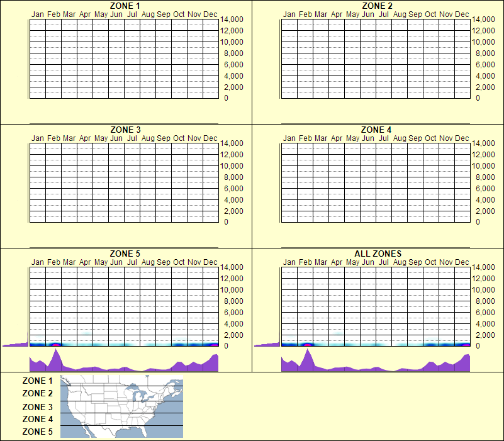Viewport: 504px width, 441px height.
Task: Click the ZONE 1 chart title
Action: (125, 6)
